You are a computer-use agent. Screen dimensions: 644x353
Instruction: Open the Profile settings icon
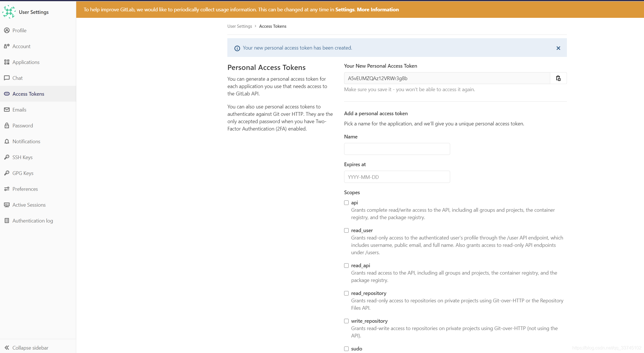pos(7,30)
